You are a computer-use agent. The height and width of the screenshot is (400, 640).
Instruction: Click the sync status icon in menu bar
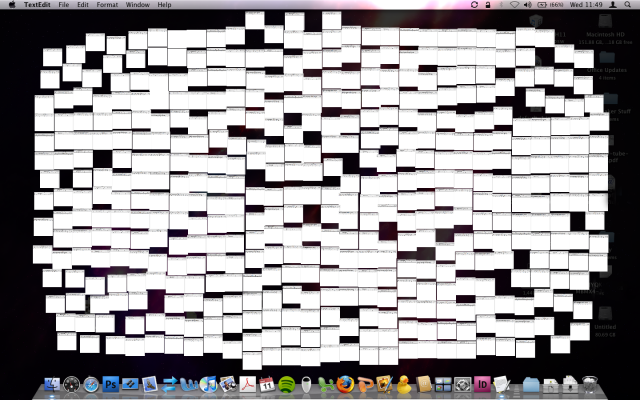click(x=474, y=5)
